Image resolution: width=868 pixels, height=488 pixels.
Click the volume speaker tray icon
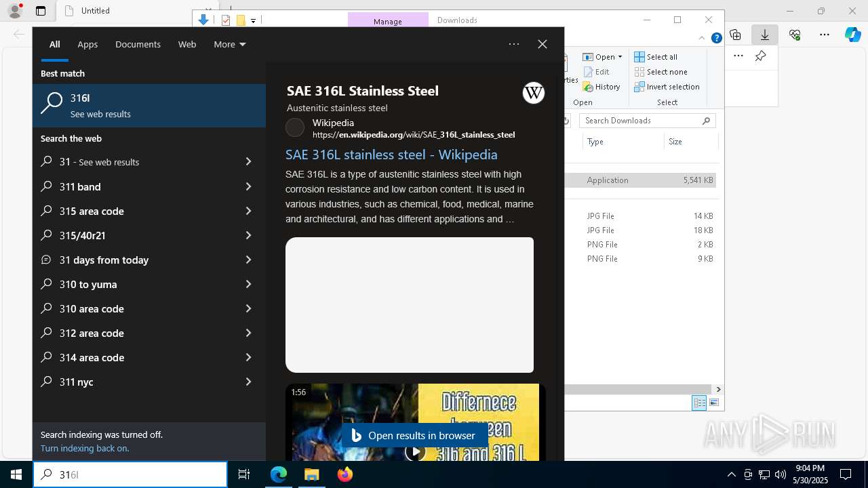(781, 474)
